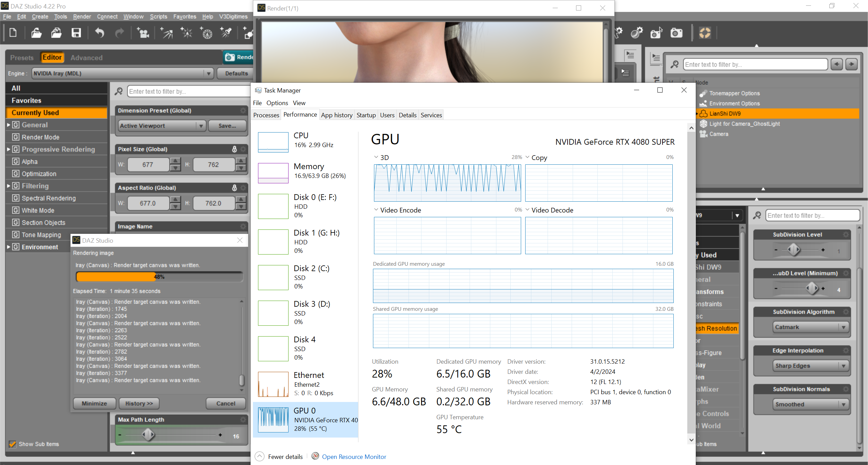Screen dimensions: 868x465
Task: Open a scene file with the Open icon
Action: (x=36, y=33)
